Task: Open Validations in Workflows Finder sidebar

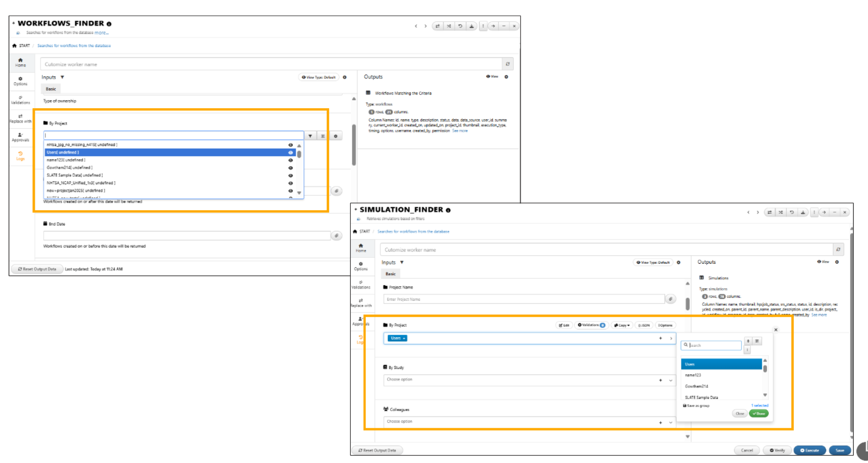Action: (x=21, y=100)
